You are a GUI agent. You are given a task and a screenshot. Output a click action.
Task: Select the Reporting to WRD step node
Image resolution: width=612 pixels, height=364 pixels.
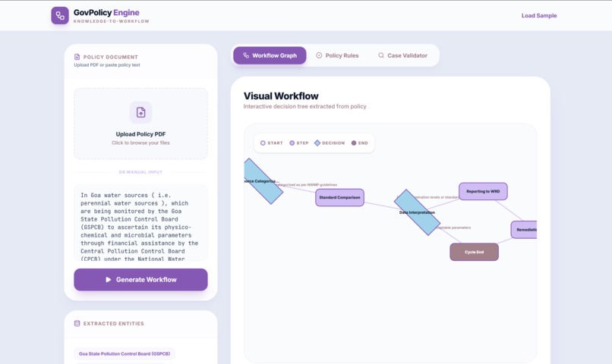click(x=483, y=191)
